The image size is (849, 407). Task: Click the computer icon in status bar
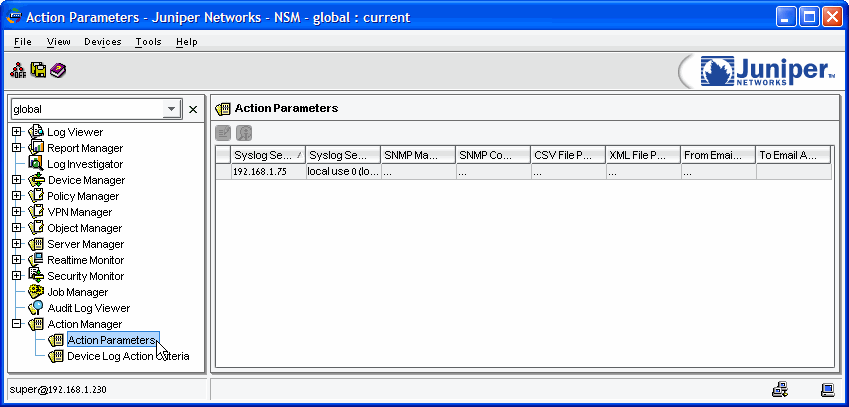827,389
